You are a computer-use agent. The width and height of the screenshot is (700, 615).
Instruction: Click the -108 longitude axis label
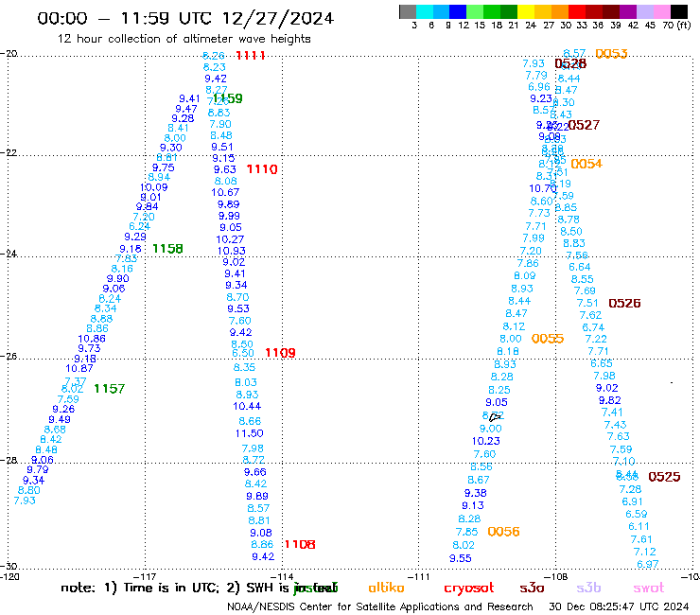tap(556, 577)
